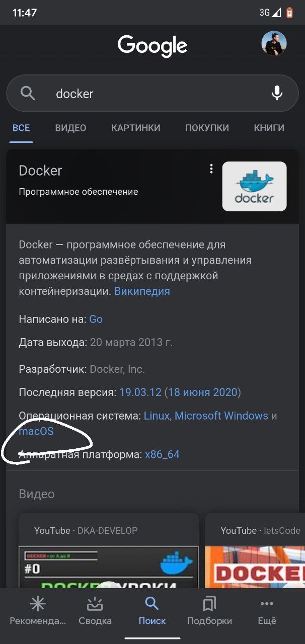Tap the search magnifier icon in search bar

[x=28, y=94]
